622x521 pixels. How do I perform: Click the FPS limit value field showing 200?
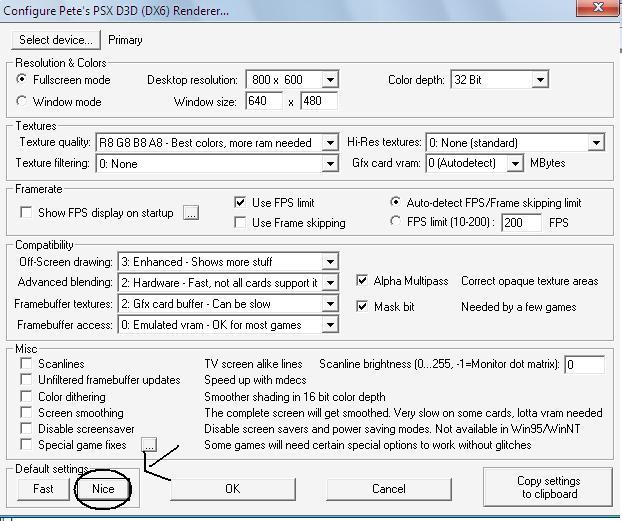521,222
